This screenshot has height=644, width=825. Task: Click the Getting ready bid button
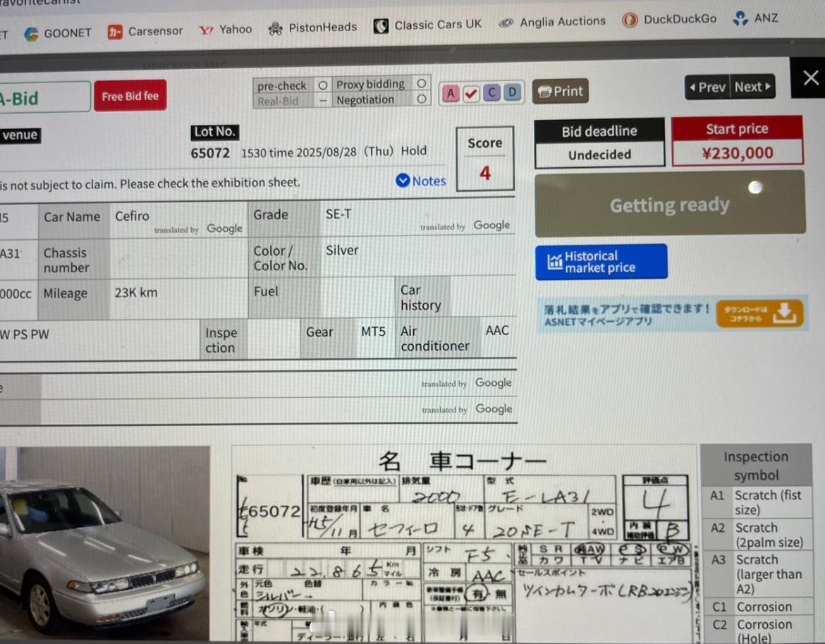(x=670, y=204)
